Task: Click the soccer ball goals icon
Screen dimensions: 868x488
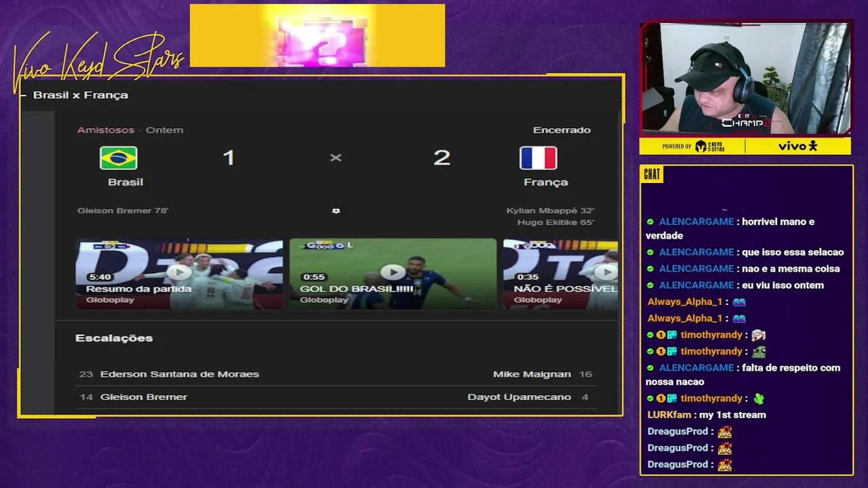Action: (336, 211)
